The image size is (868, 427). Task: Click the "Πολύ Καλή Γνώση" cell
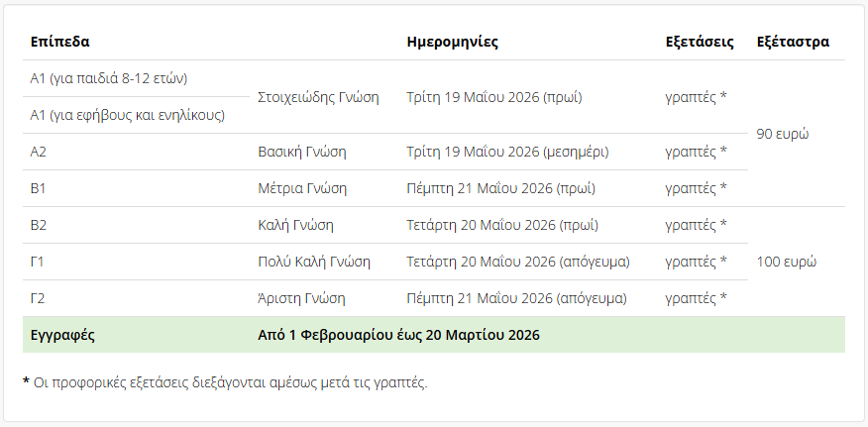[314, 262]
